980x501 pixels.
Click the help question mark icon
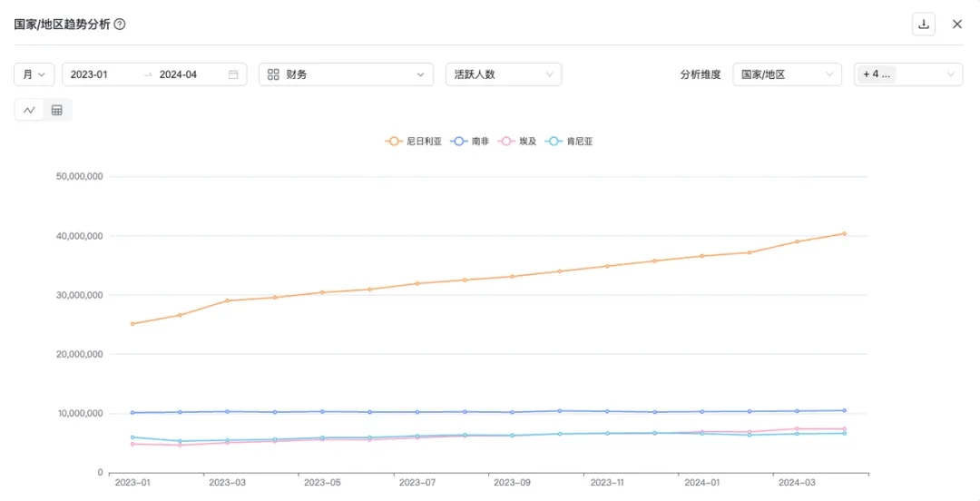120,25
